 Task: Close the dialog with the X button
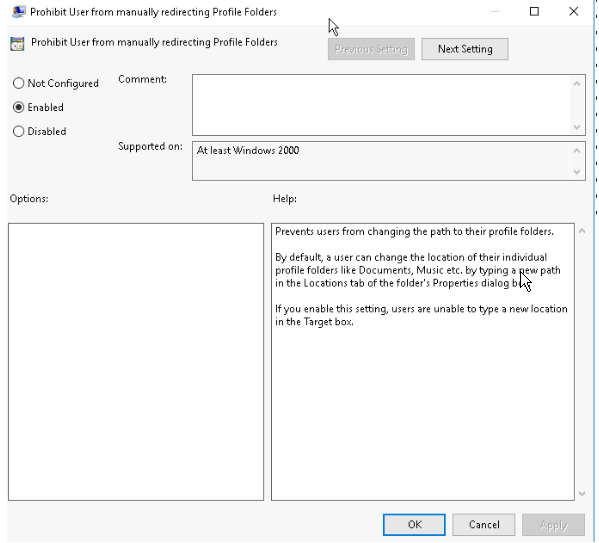click(573, 11)
